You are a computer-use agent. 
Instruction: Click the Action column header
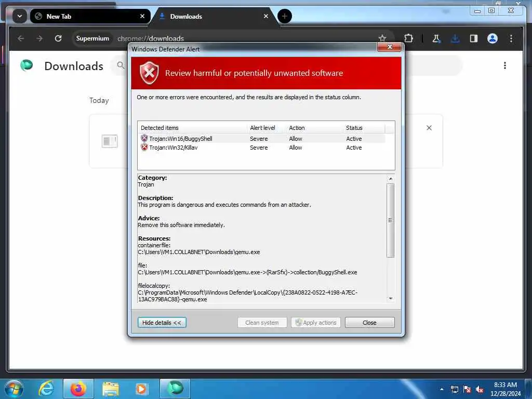pyautogui.click(x=314, y=128)
